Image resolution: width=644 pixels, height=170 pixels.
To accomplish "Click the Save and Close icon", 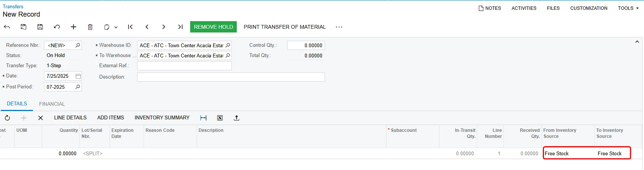I will 23,27.
